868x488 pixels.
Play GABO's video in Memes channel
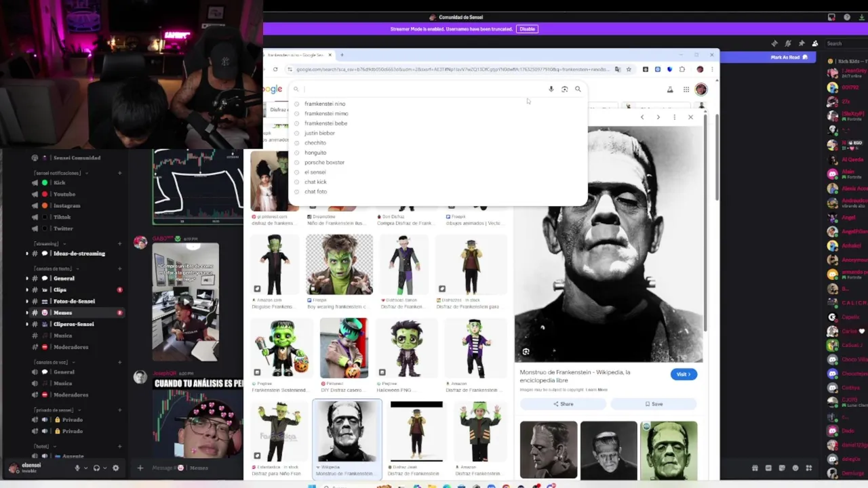(x=185, y=302)
